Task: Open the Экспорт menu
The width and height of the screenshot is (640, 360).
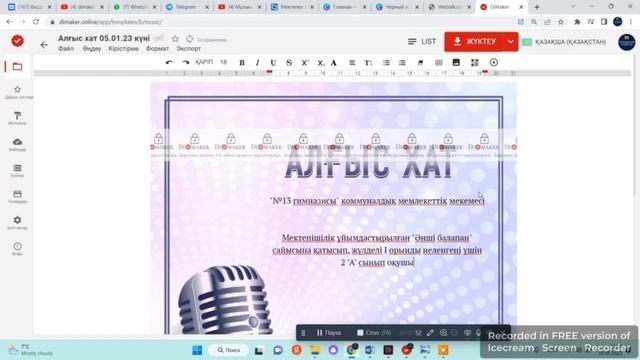Action: click(x=189, y=49)
